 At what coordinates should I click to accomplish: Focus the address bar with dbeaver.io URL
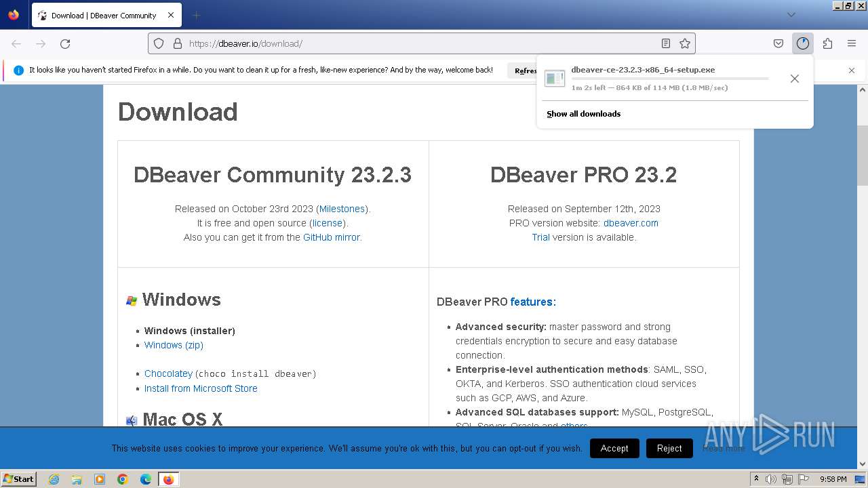(x=420, y=43)
